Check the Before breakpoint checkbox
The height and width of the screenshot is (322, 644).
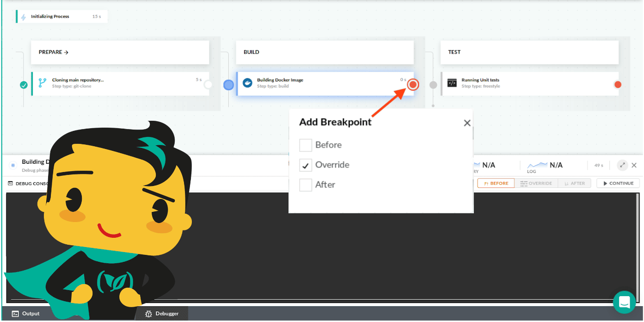306,145
